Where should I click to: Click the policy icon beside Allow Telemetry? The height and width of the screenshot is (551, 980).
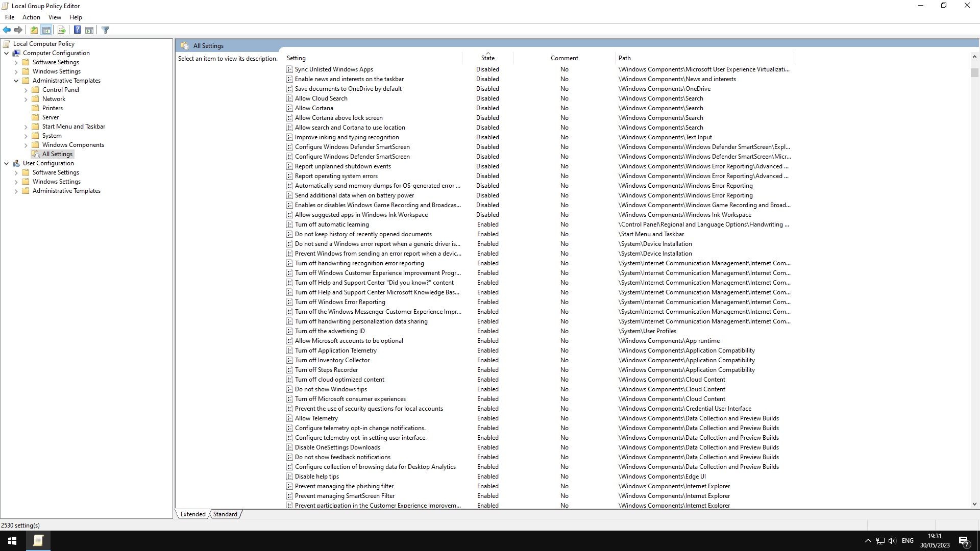coord(289,418)
